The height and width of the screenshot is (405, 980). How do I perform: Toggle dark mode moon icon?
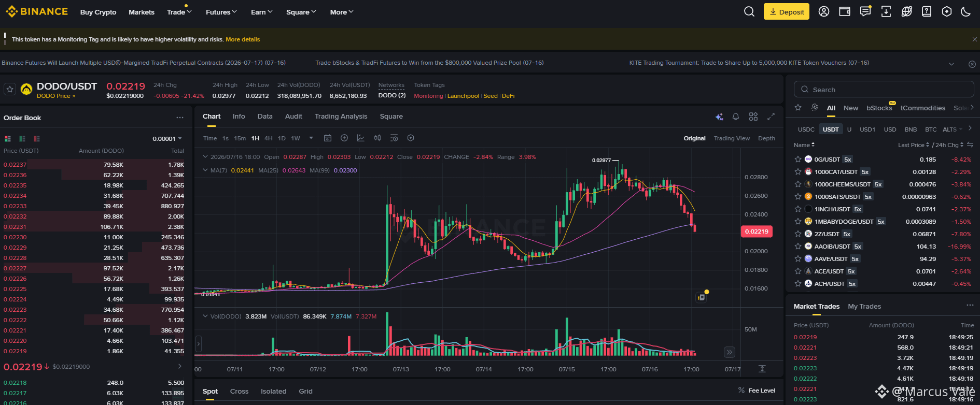965,11
